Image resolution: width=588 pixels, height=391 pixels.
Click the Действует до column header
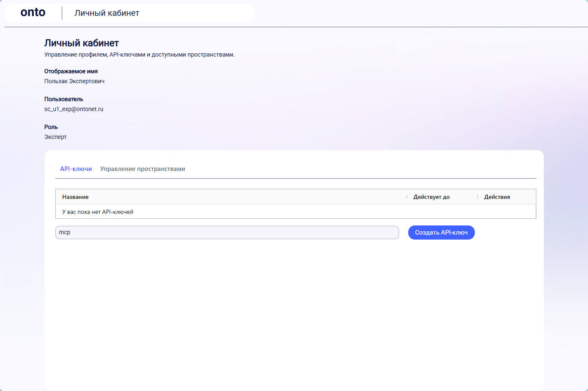pos(432,197)
